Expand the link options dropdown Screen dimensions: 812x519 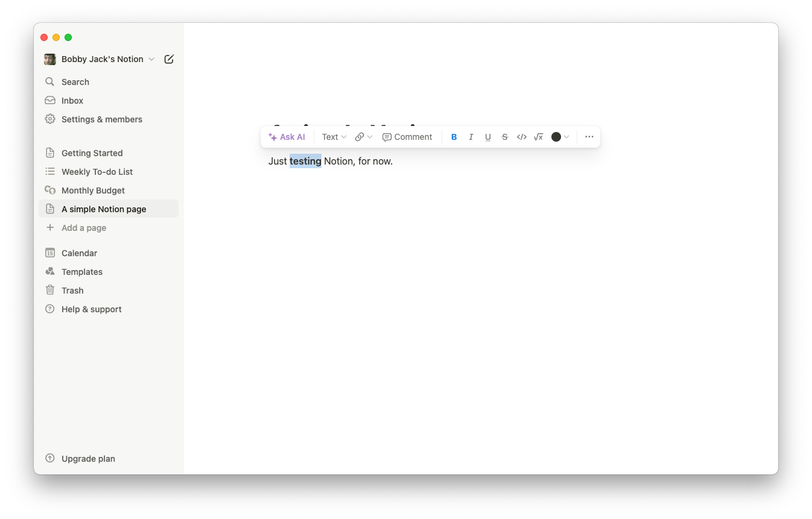click(x=364, y=137)
